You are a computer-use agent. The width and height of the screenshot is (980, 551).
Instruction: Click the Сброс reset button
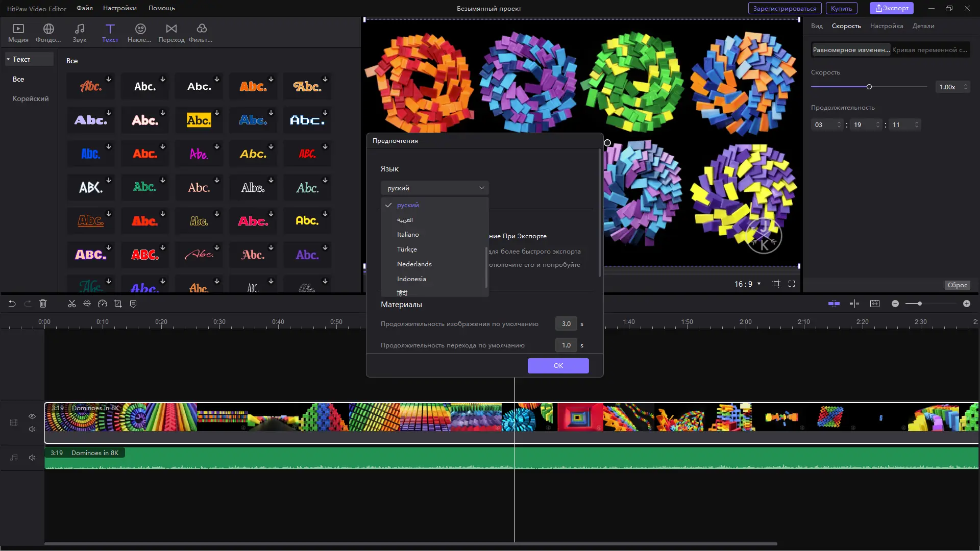click(957, 285)
